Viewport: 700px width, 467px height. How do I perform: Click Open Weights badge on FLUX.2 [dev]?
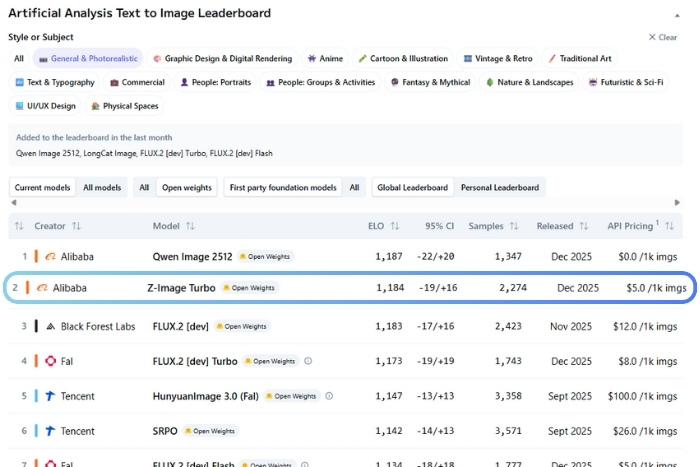(242, 326)
